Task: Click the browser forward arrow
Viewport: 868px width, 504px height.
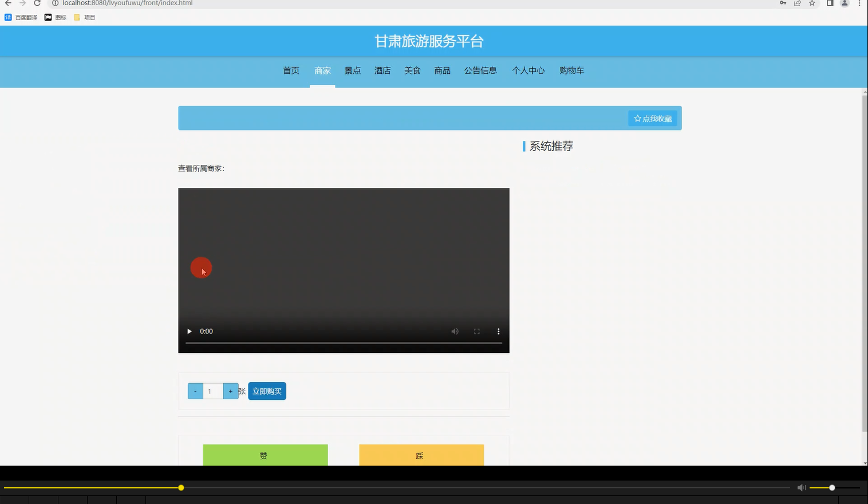Action: coord(23,3)
